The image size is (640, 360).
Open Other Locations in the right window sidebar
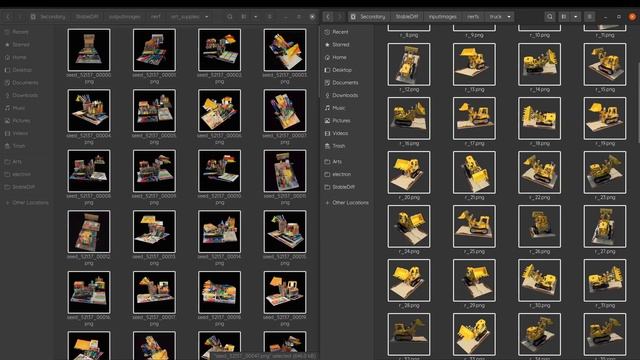346,203
